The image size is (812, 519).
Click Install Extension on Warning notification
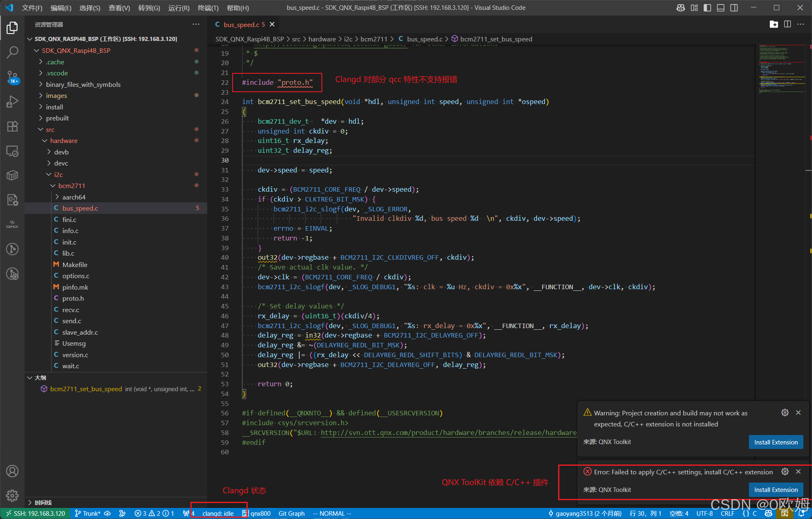click(776, 442)
